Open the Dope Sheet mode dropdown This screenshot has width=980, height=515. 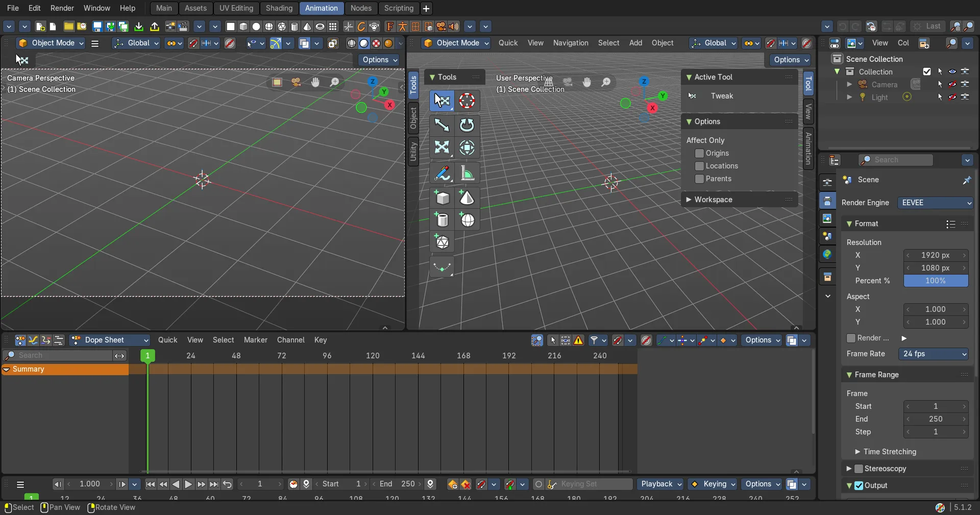point(110,340)
